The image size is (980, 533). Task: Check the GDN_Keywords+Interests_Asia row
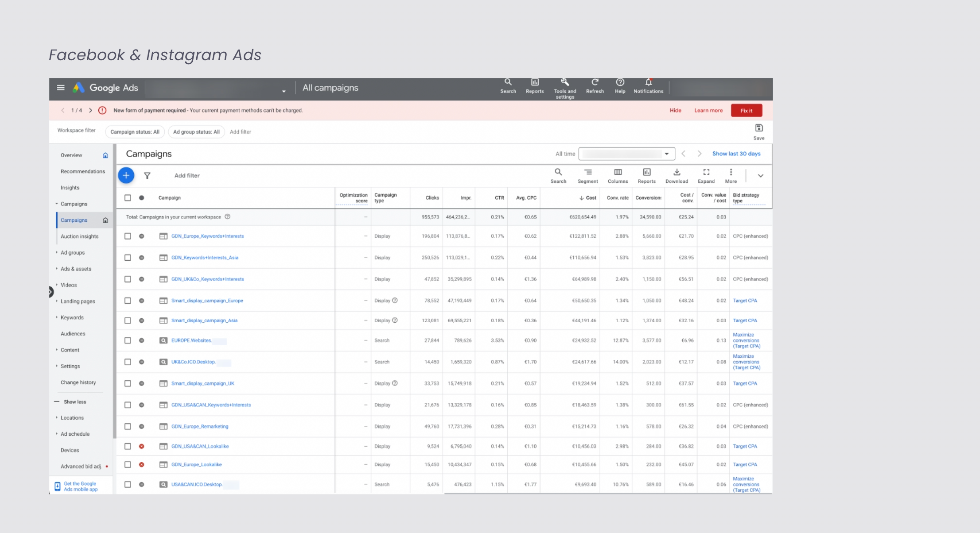pos(128,258)
